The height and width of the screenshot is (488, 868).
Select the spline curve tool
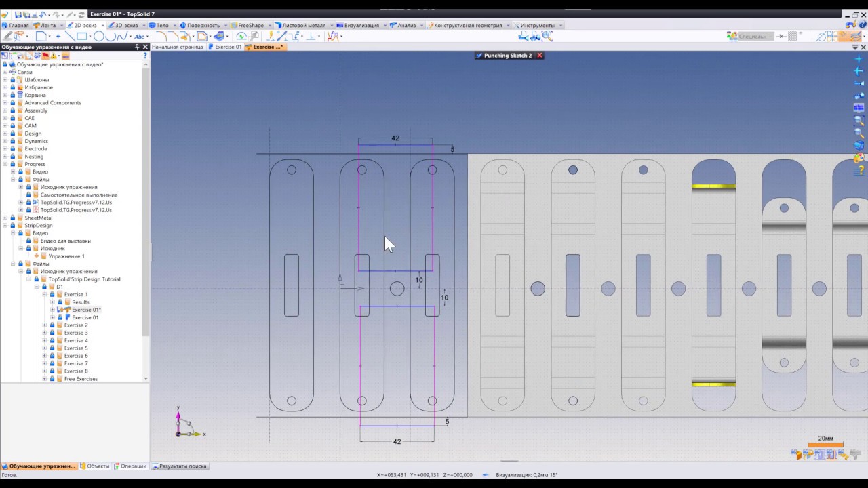coord(122,36)
